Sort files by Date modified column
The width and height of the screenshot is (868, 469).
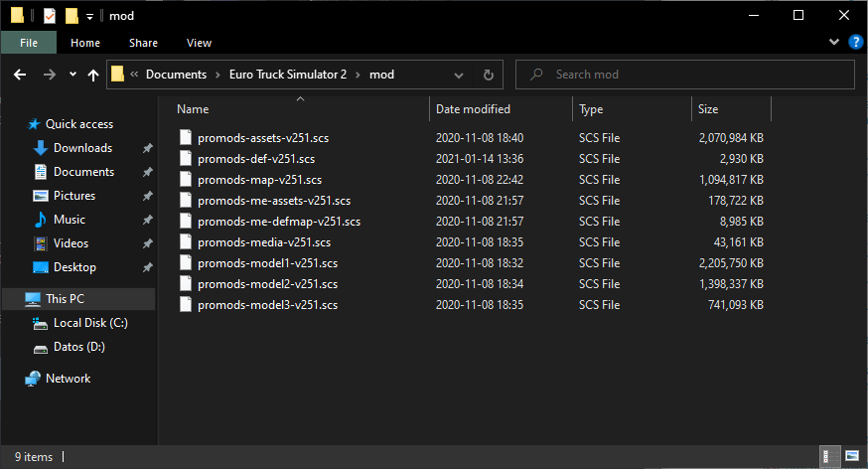click(473, 109)
